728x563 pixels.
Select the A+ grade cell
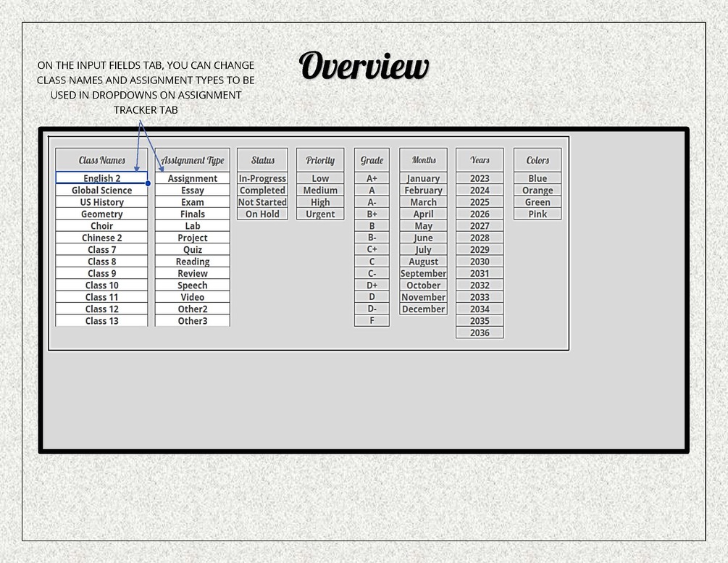pyautogui.click(x=372, y=178)
